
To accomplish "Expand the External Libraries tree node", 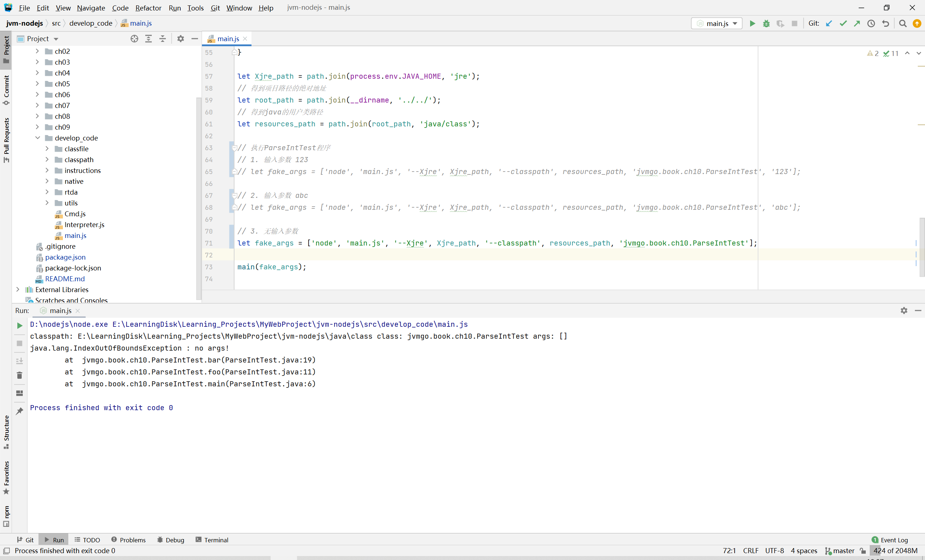I will point(17,289).
